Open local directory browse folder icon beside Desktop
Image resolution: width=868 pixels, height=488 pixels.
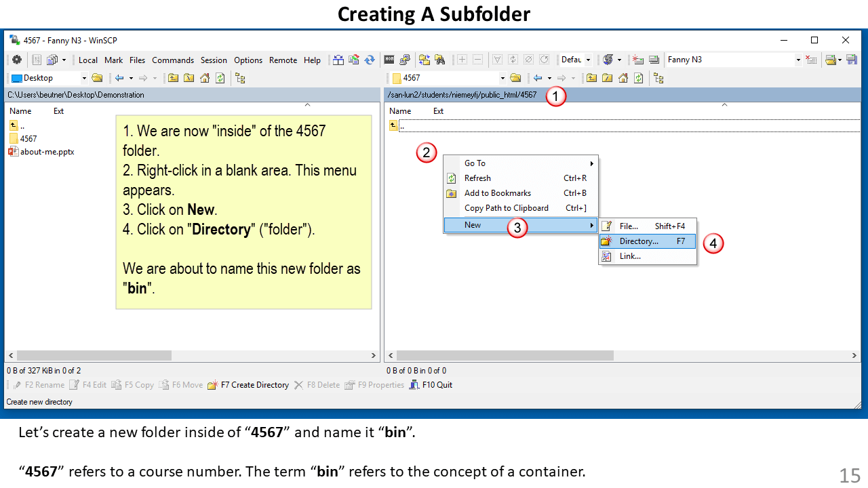(x=97, y=78)
